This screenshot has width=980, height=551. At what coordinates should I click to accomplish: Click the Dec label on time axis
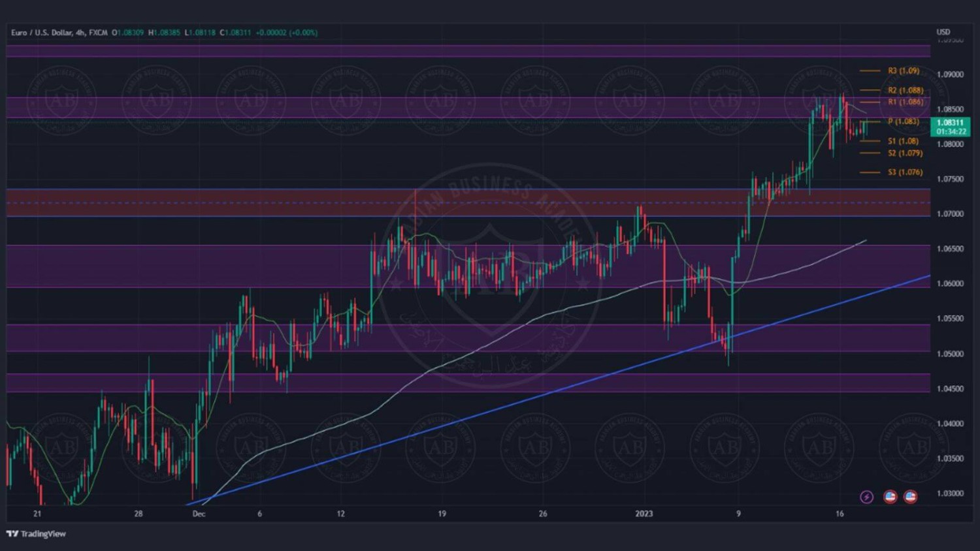[x=199, y=514]
